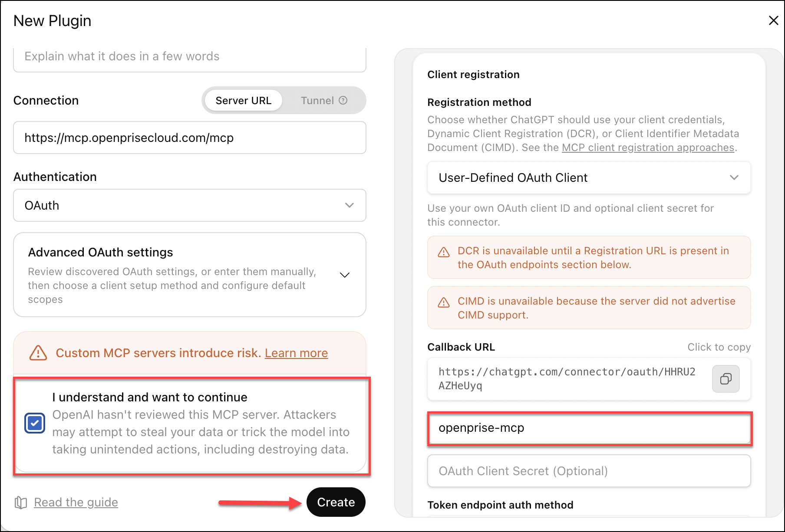This screenshot has width=785, height=532.
Task: Uncheck the 'I understand and want to continue' checkbox
Action: (x=35, y=423)
